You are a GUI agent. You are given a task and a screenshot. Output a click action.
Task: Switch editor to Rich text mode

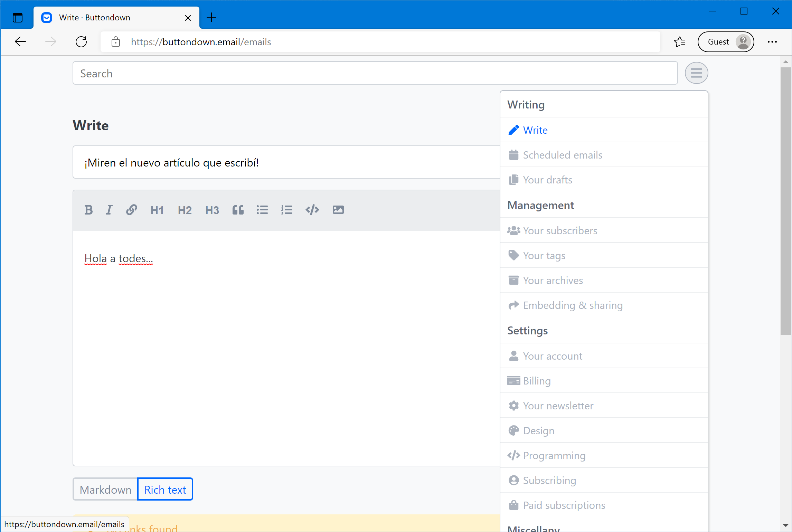point(165,490)
